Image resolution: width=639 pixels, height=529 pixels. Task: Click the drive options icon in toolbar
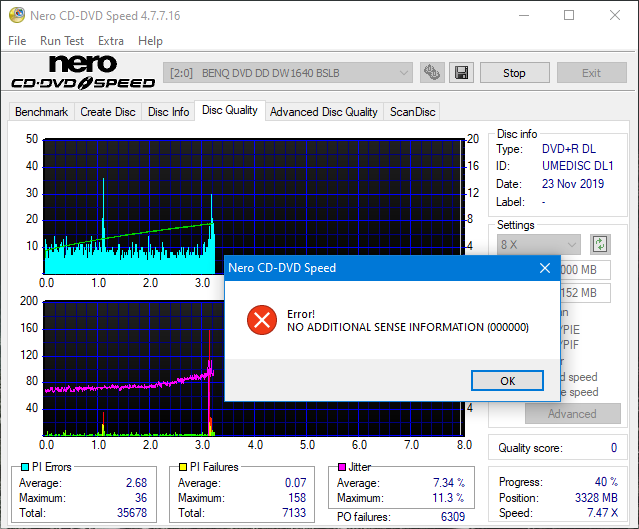tap(432, 73)
